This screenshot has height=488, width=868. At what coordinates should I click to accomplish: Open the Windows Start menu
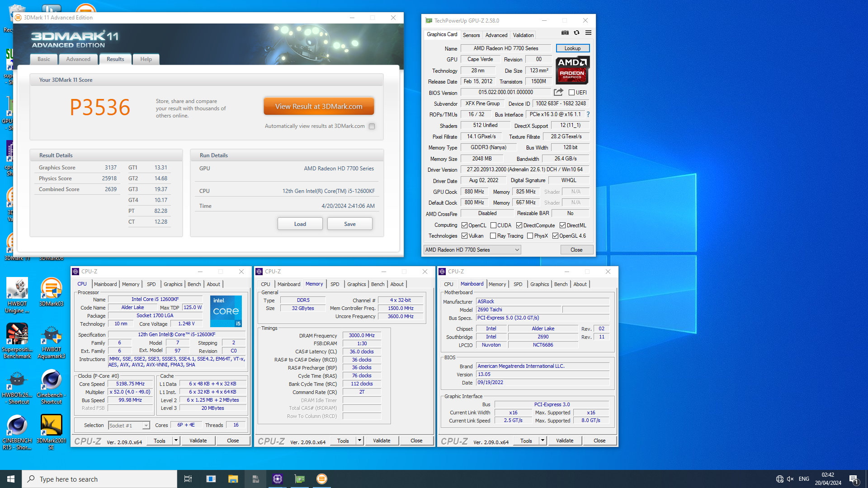pos(11,479)
